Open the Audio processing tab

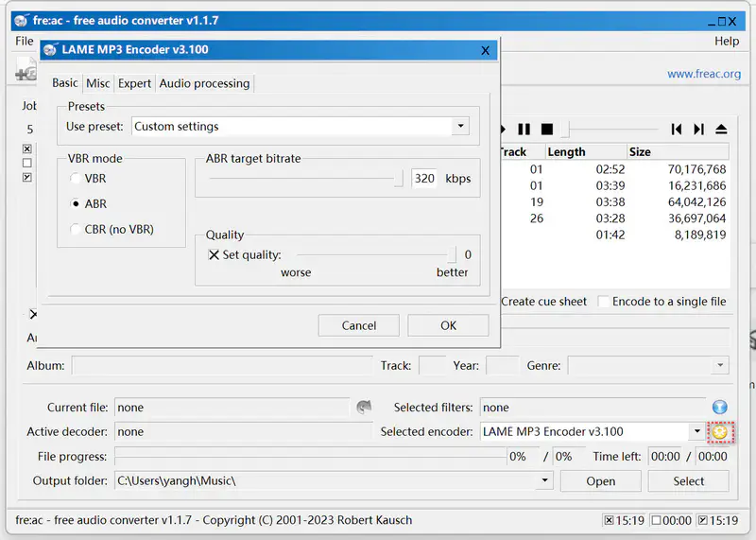pyautogui.click(x=204, y=83)
